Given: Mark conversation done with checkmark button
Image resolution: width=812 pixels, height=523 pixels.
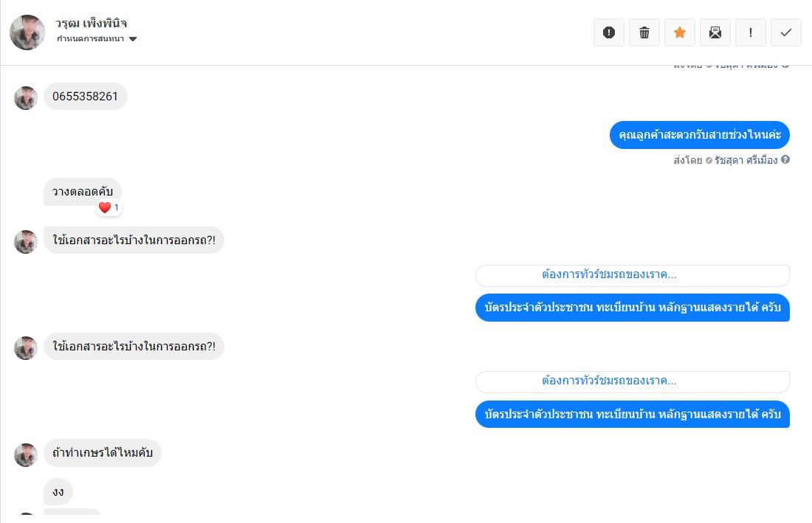Looking at the screenshot, I should point(786,32).
